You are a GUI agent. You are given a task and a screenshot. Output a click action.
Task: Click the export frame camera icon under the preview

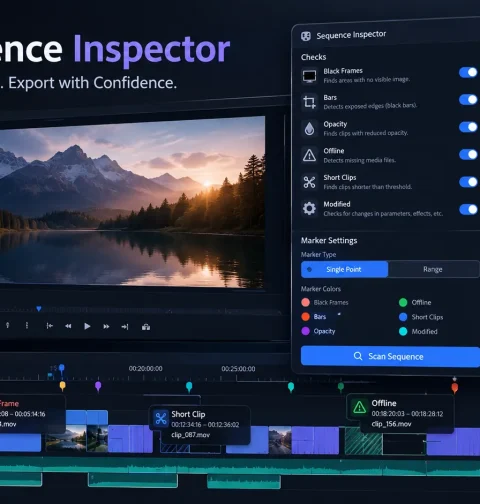tap(146, 327)
